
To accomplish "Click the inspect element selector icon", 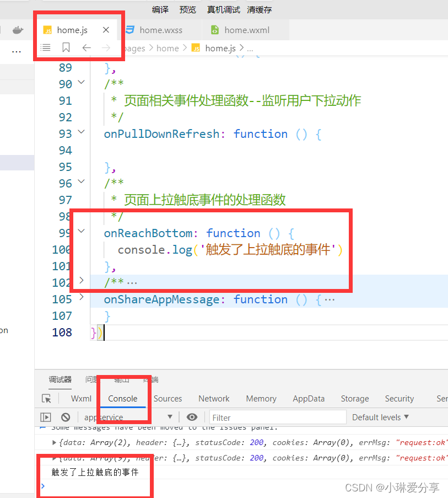I will [46, 399].
